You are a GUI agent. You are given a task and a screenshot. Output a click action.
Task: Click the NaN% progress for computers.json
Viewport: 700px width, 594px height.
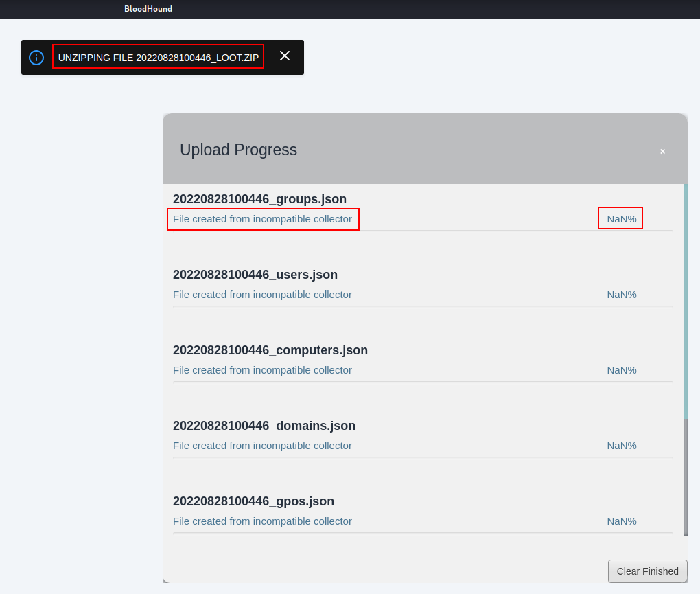coord(621,370)
